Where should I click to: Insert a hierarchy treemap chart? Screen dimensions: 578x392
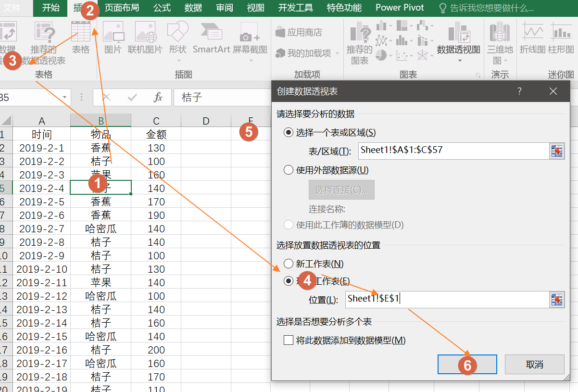(402, 25)
